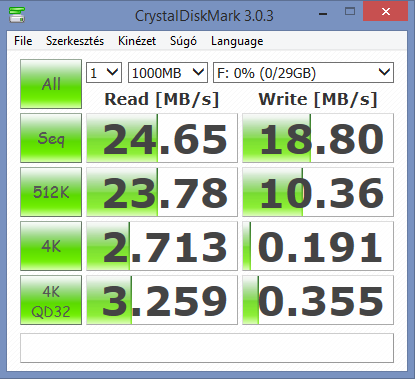Open the Language menu
The height and width of the screenshot is (379, 415).
click(237, 41)
